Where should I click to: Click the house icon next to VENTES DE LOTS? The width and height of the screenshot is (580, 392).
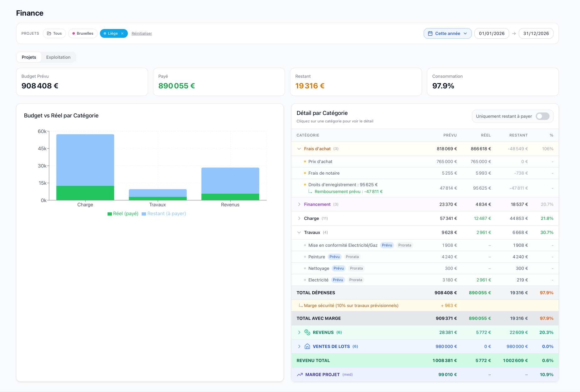tap(307, 346)
